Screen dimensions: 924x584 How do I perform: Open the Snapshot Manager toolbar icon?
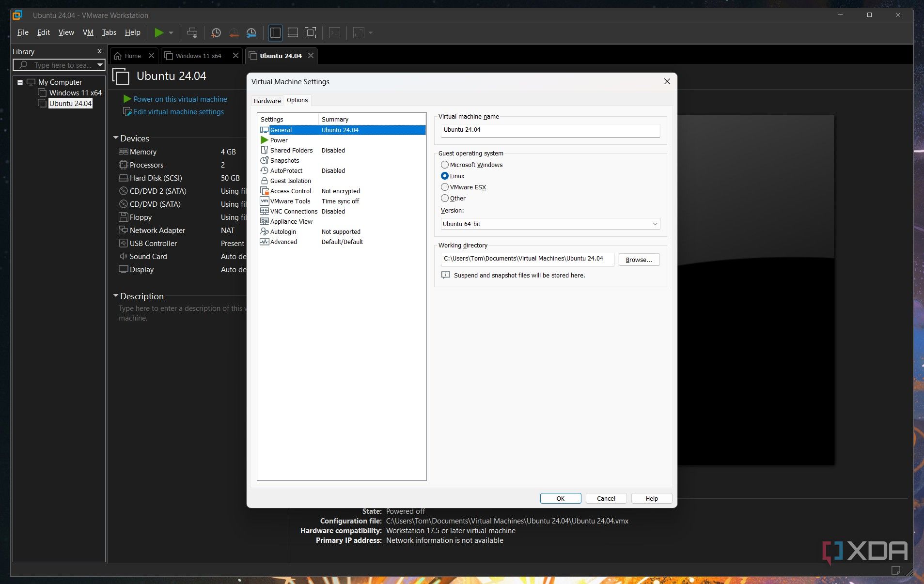pyautogui.click(x=251, y=33)
